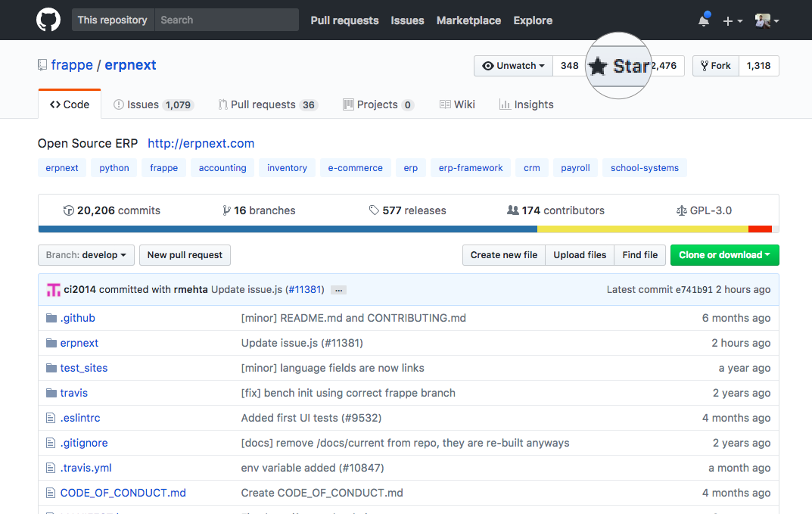Click the yellow segment of the language bar

pyautogui.click(x=642, y=229)
